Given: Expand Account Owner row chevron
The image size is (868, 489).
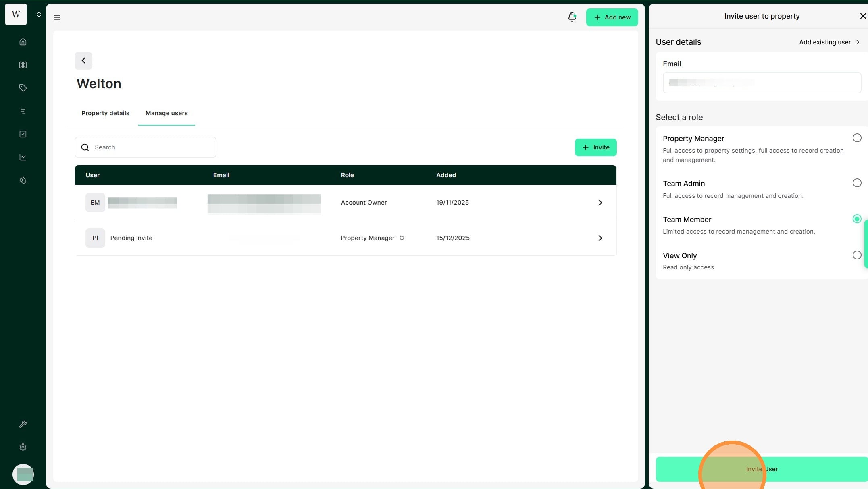Looking at the screenshot, I should 600,203.
